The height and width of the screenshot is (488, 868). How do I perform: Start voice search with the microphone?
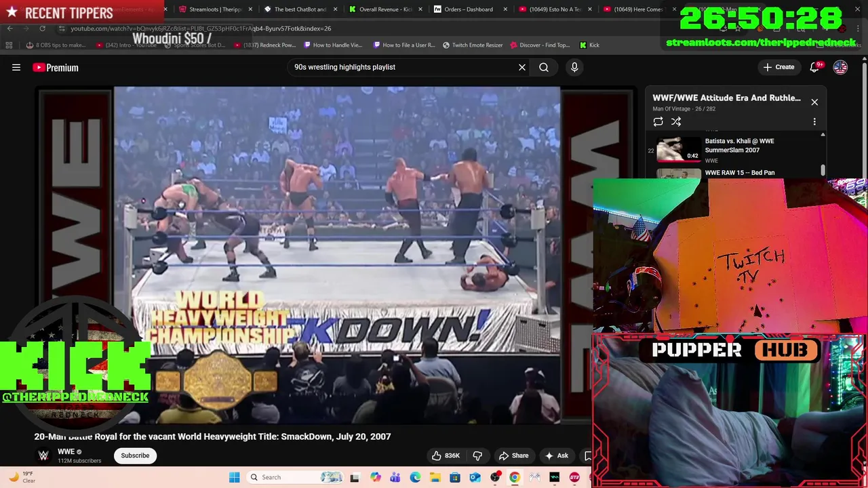[x=574, y=67]
